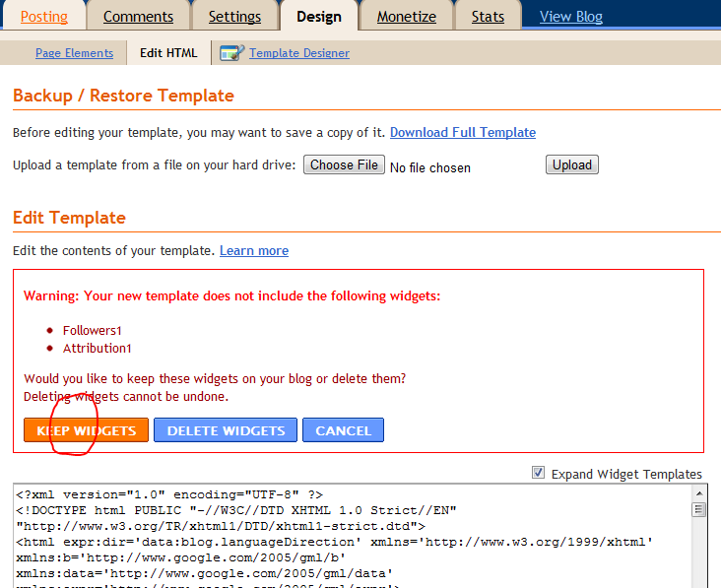721x588 pixels.
Task: Open the Posting tab
Action: pos(44,17)
